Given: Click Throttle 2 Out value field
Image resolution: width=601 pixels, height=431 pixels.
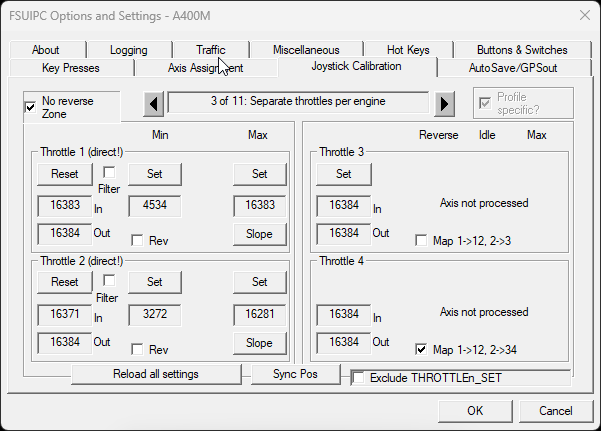Looking at the screenshot, I should [65, 342].
